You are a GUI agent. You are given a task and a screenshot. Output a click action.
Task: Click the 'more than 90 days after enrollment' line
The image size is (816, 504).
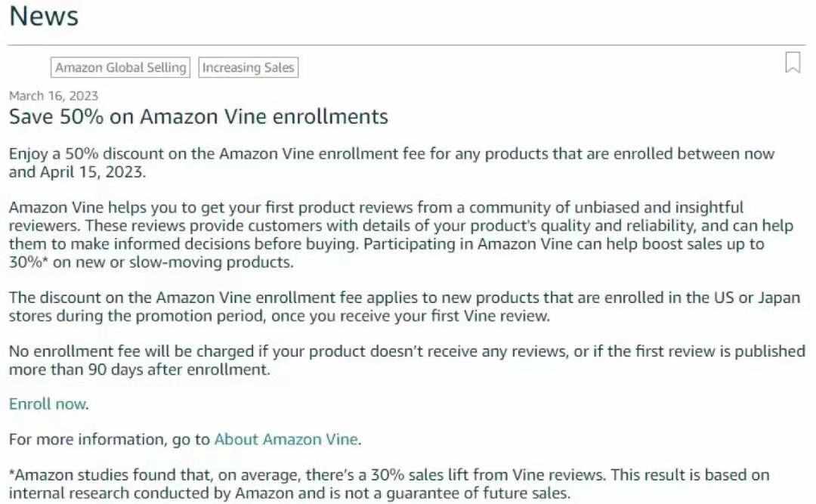pos(140,369)
